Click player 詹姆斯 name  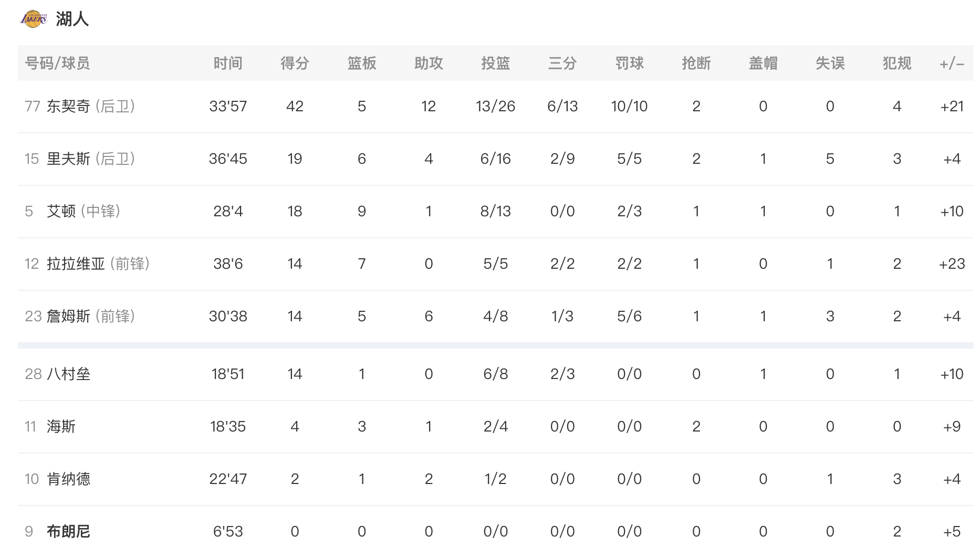[x=68, y=316]
